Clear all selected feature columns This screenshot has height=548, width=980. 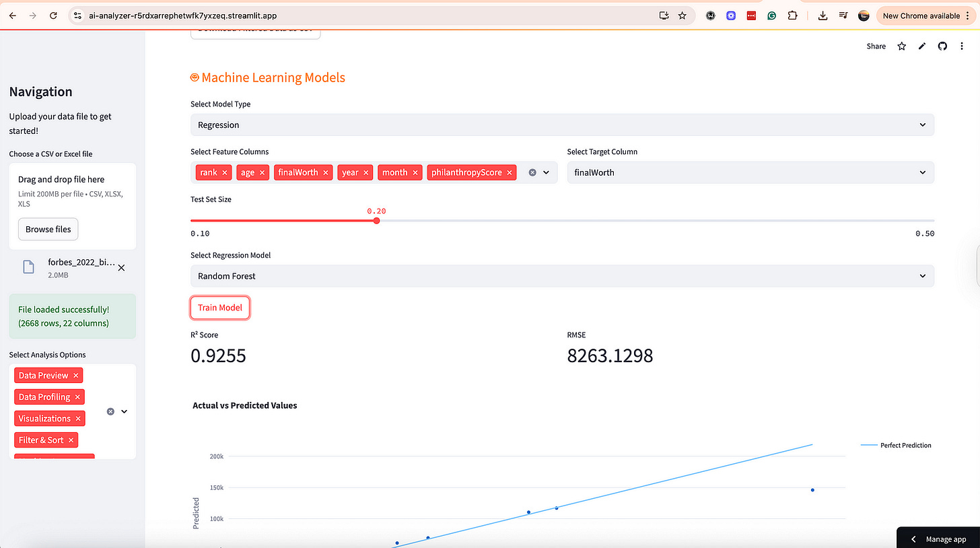click(x=532, y=172)
